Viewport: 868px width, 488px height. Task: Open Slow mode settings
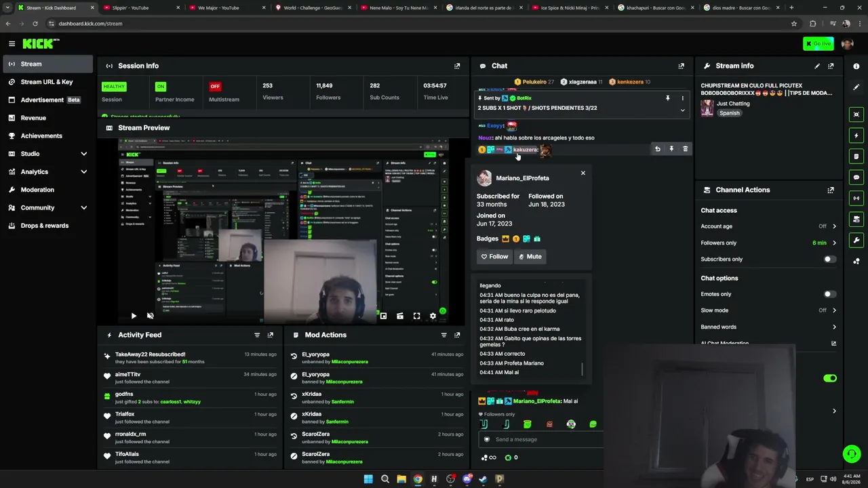768,310
